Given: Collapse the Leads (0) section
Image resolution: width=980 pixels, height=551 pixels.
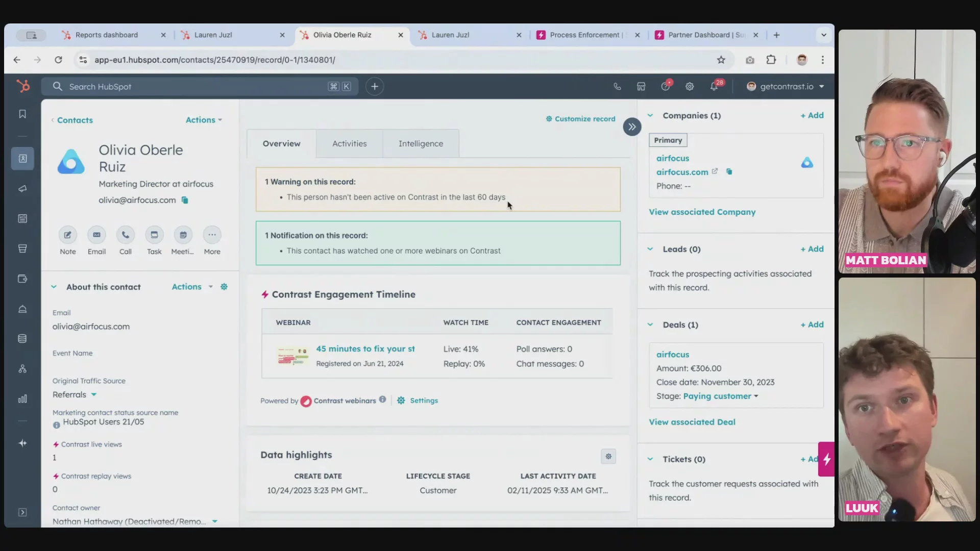Looking at the screenshot, I should (650, 249).
